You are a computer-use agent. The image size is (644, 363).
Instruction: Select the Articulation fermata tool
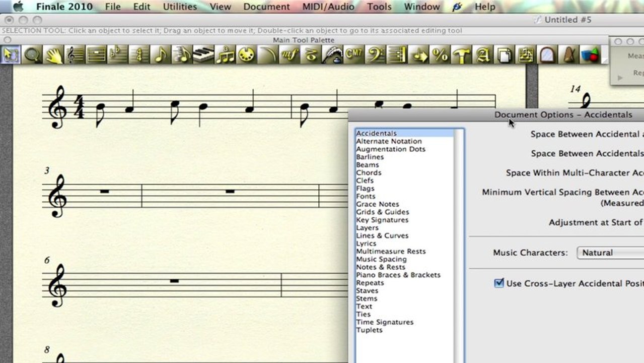[310, 54]
